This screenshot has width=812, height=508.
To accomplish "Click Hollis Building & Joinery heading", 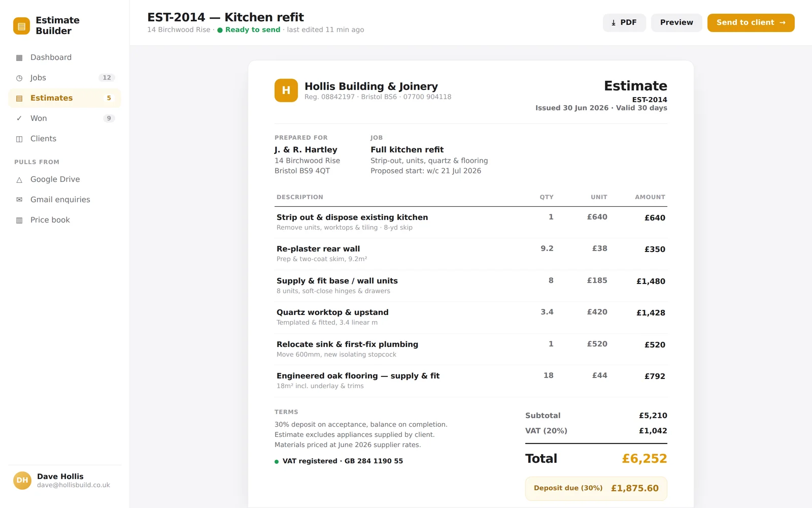I will click(x=371, y=86).
